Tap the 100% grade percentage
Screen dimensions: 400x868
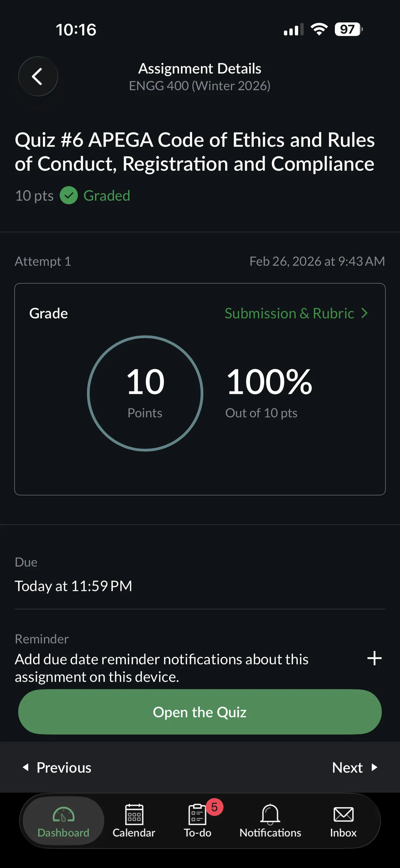tap(269, 382)
